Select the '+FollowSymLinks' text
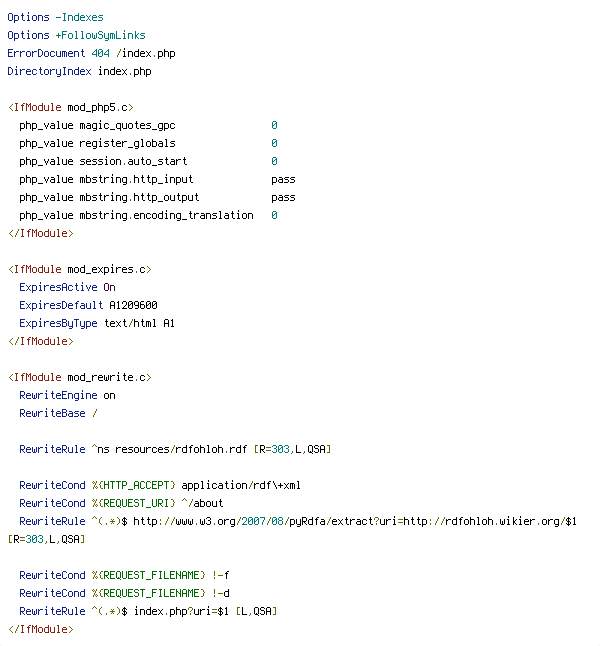 click(101, 35)
